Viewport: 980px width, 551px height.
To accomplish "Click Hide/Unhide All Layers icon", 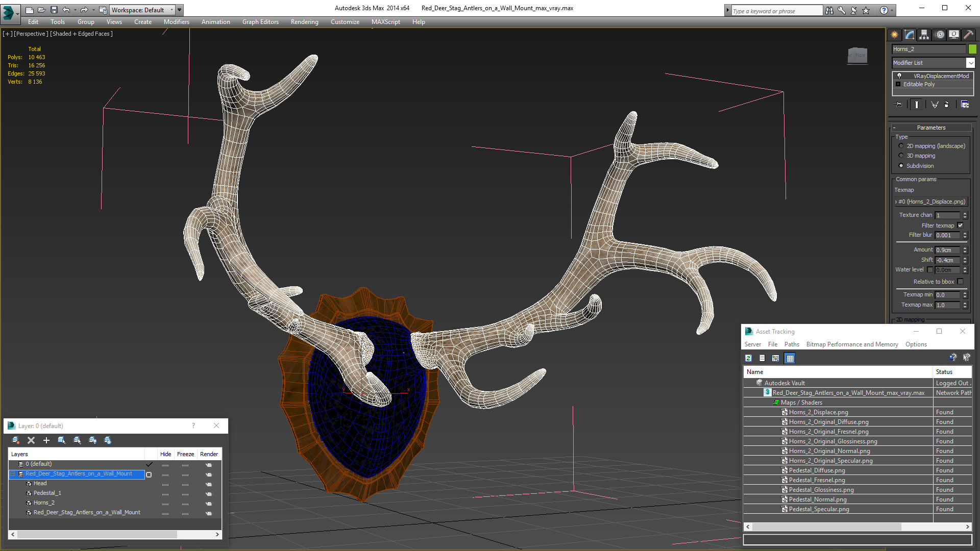I will [x=92, y=440].
